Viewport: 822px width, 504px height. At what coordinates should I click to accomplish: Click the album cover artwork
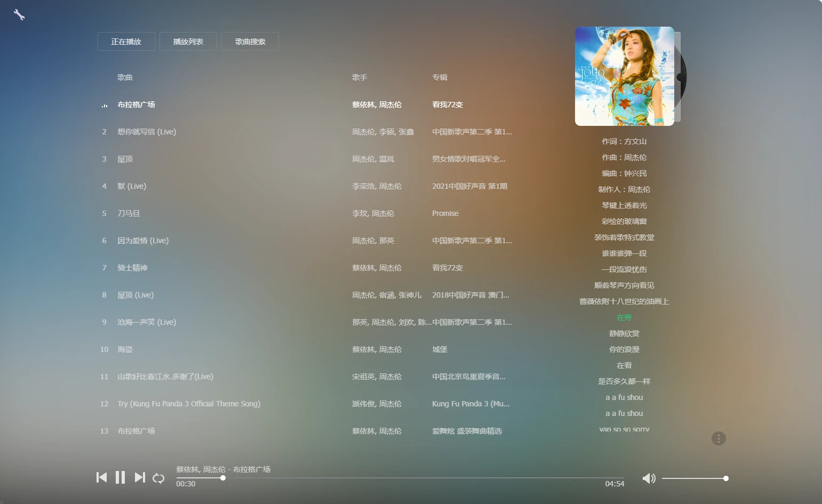pos(624,76)
